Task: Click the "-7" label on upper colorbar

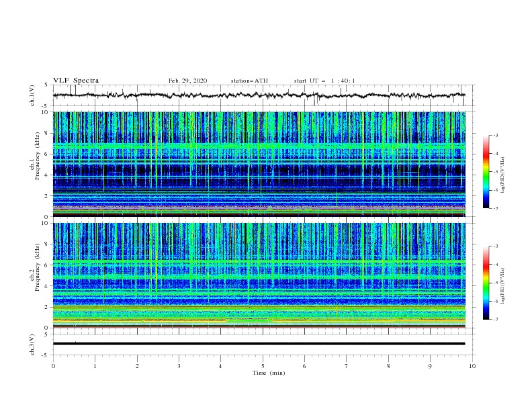Action: (x=495, y=208)
